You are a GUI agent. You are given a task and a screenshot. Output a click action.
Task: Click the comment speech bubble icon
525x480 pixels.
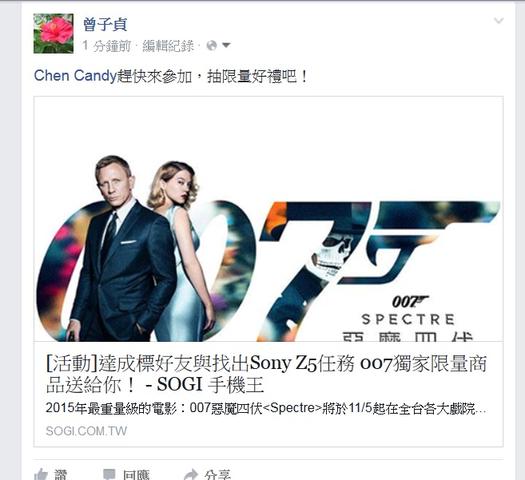click(109, 475)
